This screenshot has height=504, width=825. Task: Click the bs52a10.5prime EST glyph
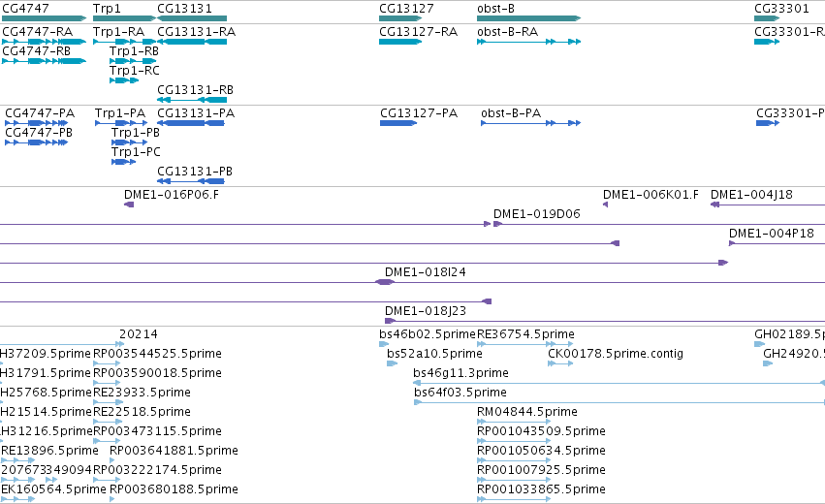pyautogui.click(x=392, y=363)
